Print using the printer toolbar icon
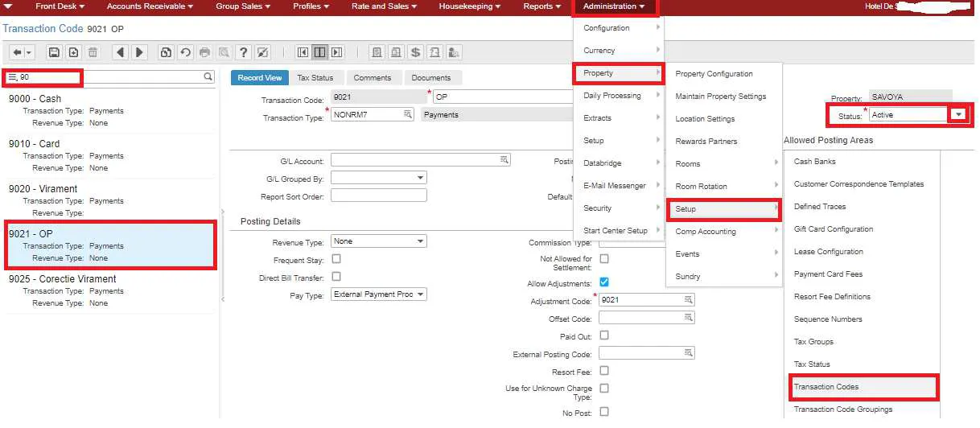Screen dimensions: 980x428 pos(204,52)
